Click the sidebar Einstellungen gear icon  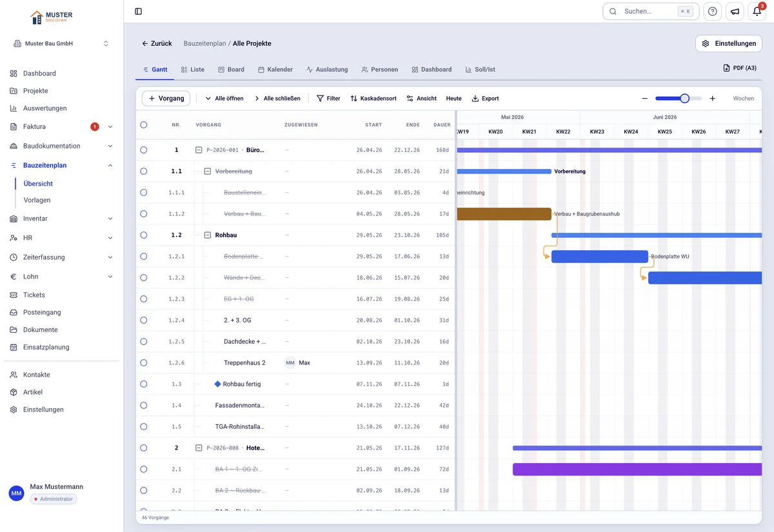[14, 409]
